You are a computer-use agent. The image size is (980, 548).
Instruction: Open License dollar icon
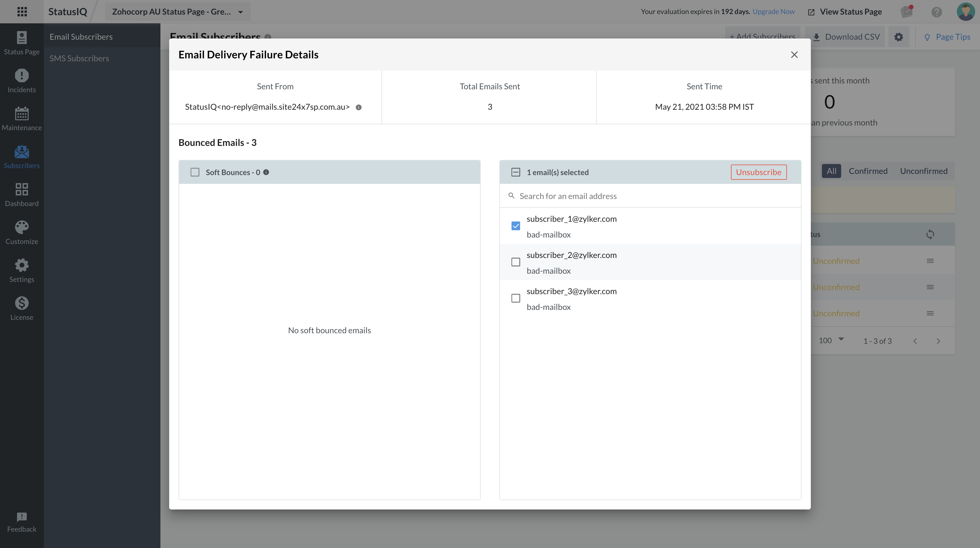(22, 303)
